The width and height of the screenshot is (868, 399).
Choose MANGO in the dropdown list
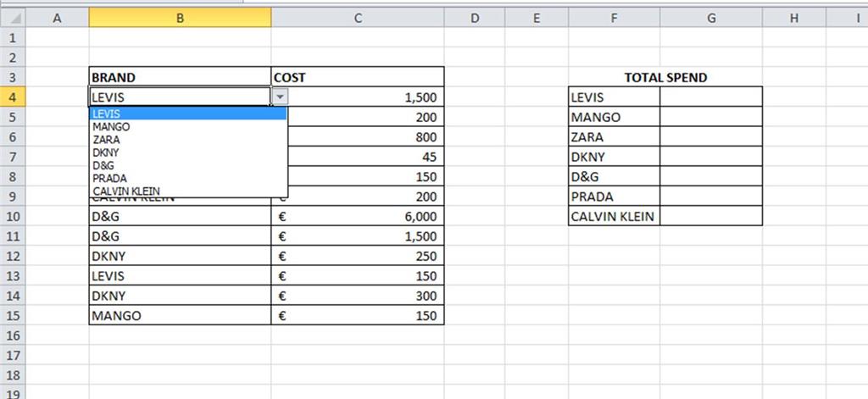tap(187, 127)
